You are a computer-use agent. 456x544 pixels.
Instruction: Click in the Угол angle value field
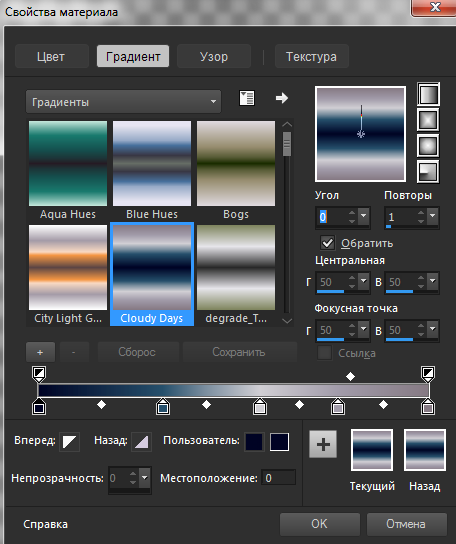(332, 218)
